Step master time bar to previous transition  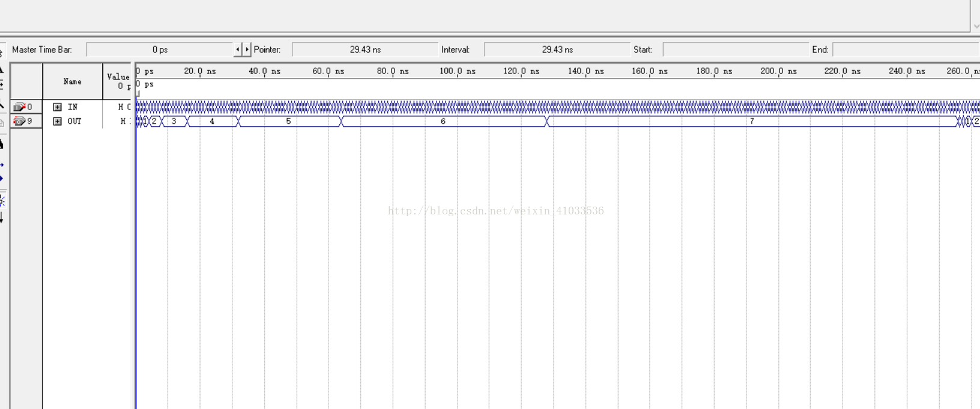[x=238, y=49]
